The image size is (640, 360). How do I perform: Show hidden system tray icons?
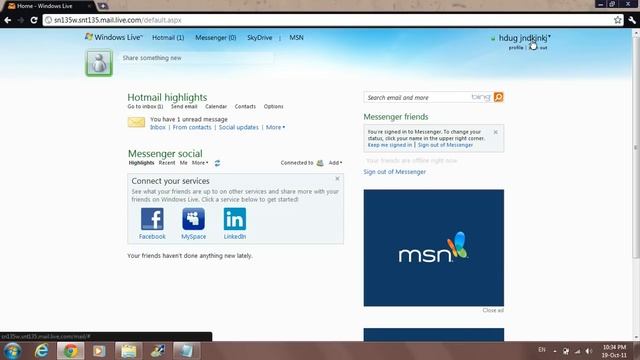(555, 351)
